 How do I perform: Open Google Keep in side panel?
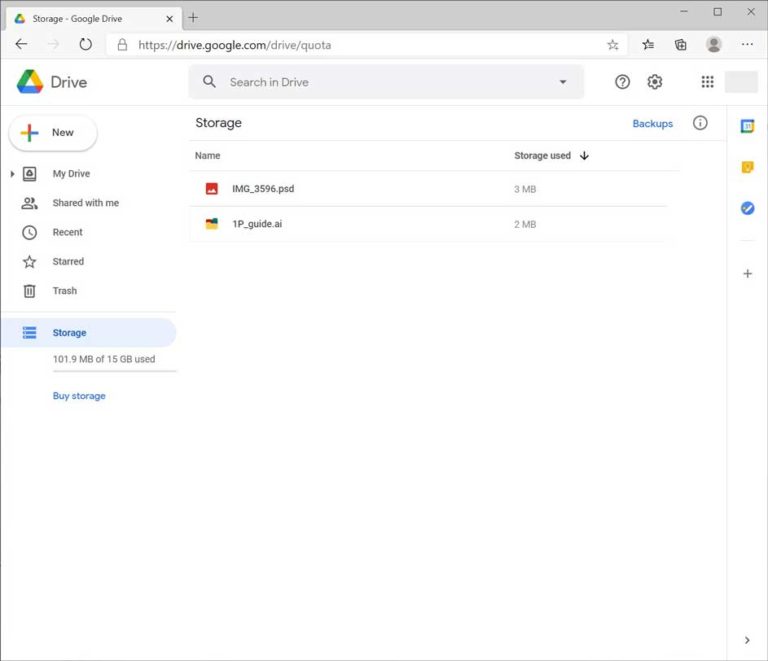(x=747, y=167)
